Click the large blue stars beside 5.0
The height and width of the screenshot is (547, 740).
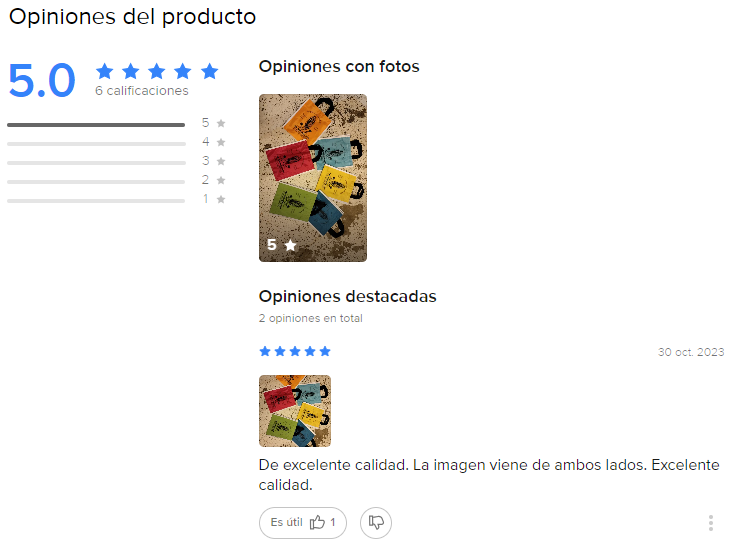(156, 71)
